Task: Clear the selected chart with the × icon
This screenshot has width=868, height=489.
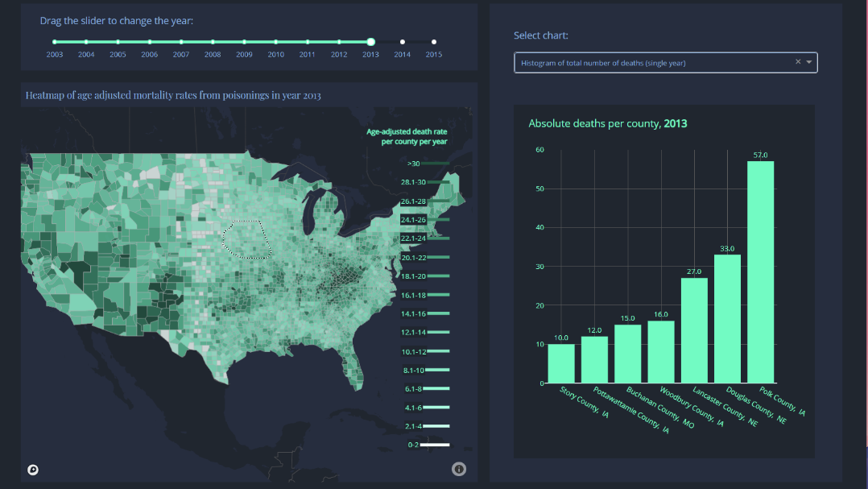Action: (x=798, y=62)
